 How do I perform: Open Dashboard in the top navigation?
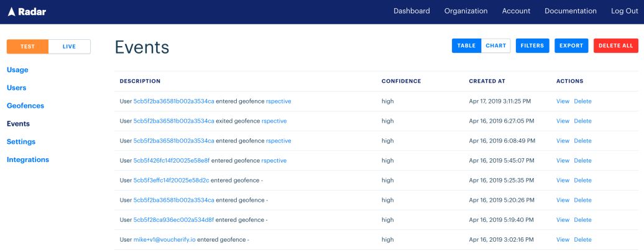pyautogui.click(x=412, y=11)
